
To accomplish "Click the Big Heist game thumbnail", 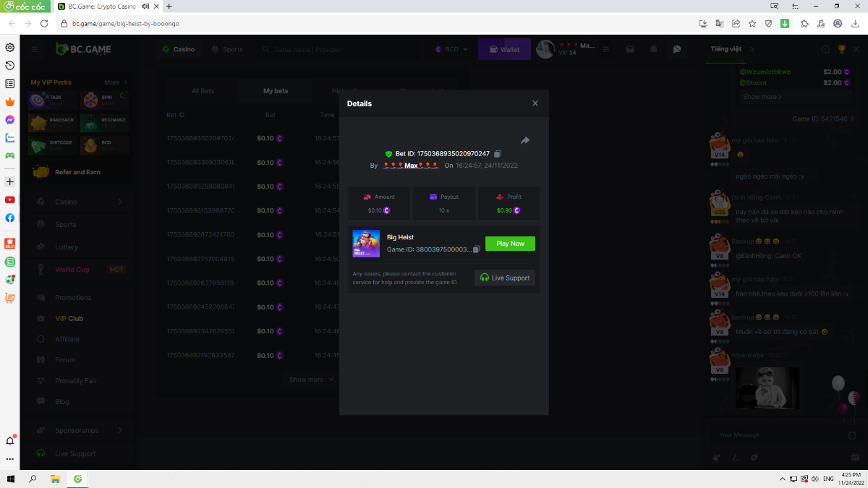I will (366, 244).
